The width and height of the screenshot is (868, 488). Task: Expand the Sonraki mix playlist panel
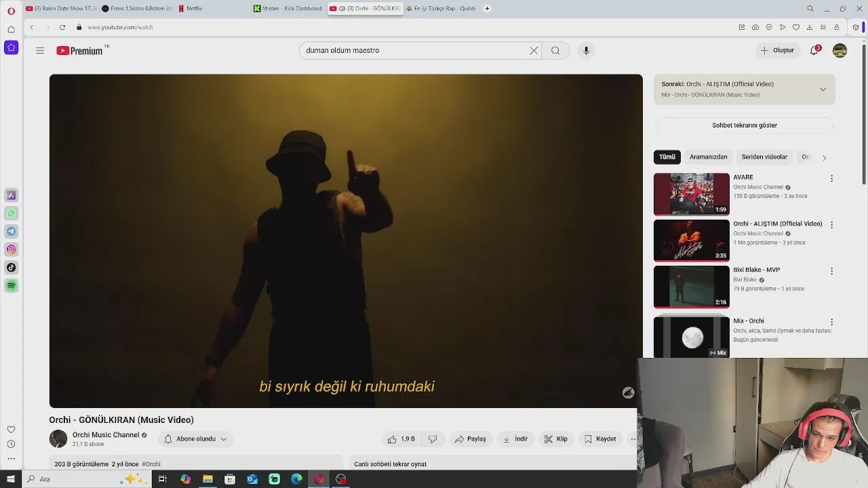(x=823, y=89)
